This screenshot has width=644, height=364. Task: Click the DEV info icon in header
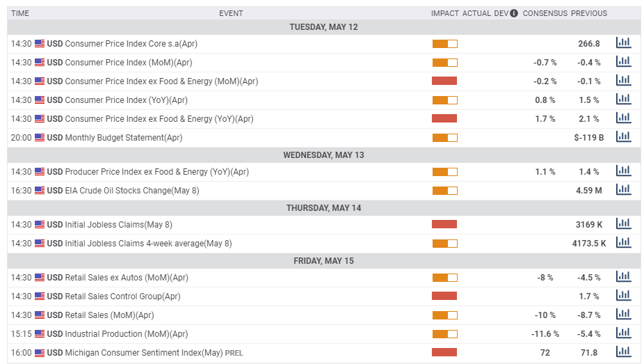click(x=514, y=13)
